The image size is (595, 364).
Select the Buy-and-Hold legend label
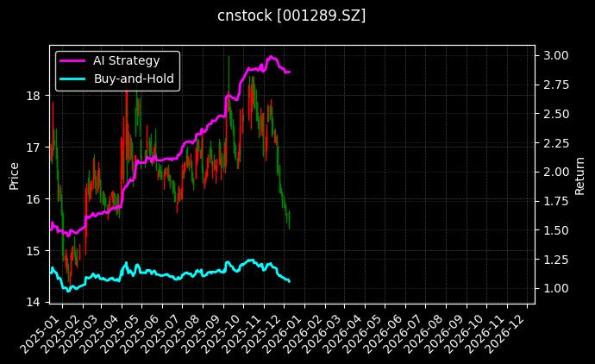(134, 78)
